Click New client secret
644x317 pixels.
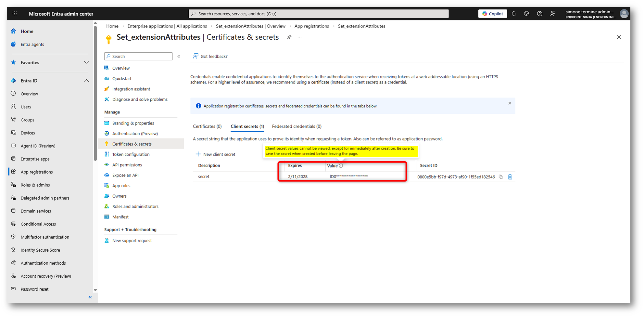[216, 154]
